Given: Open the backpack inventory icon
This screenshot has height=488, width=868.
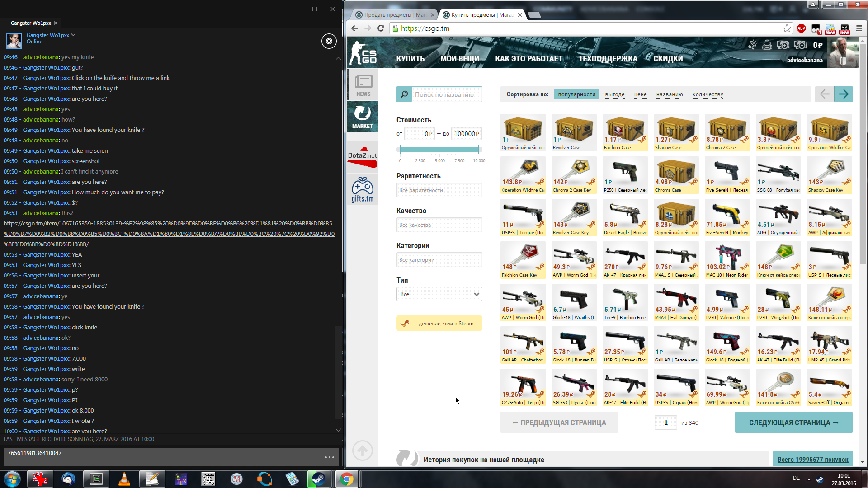Looking at the screenshot, I should tap(767, 45).
